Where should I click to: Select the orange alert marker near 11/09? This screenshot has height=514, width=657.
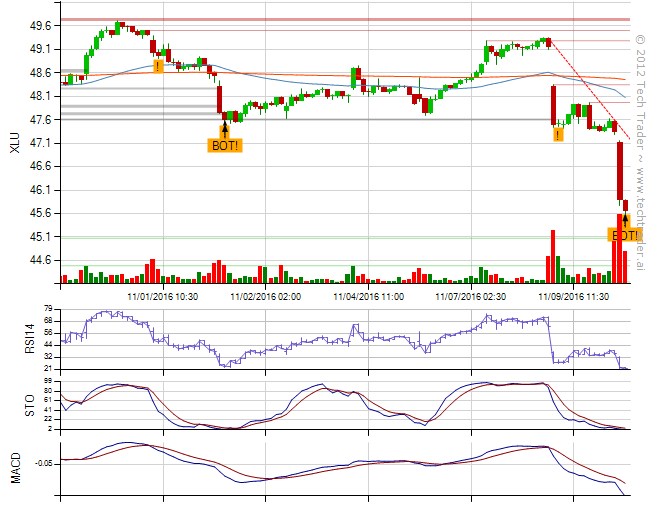click(x=558, y=133)
